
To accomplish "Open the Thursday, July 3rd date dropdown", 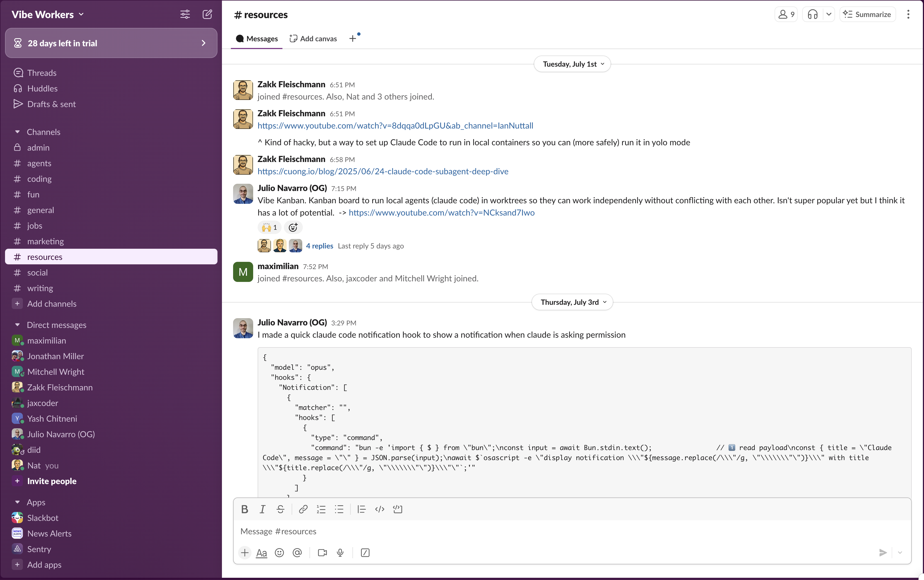I will pos(572,302).
